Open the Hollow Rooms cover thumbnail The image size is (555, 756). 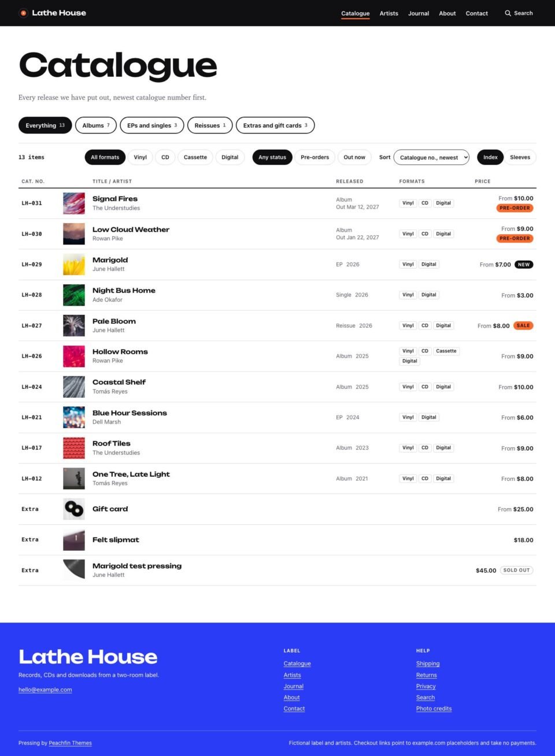click(74, 356)
